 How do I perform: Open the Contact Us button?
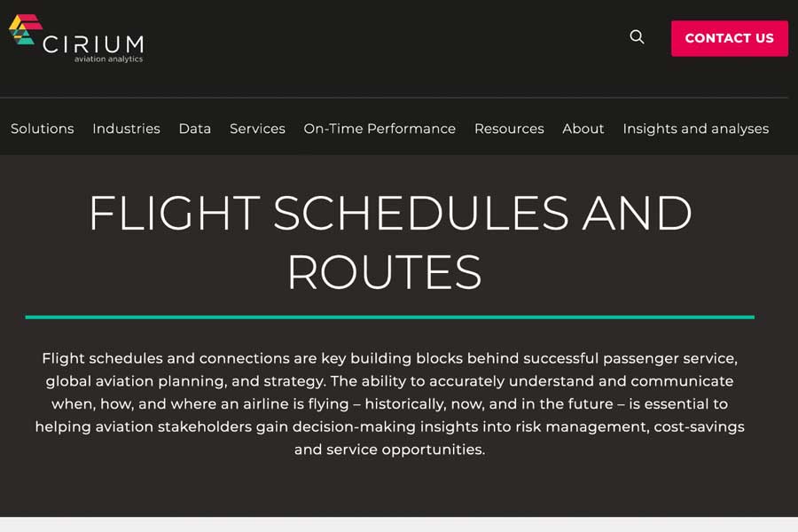point(729,38)
